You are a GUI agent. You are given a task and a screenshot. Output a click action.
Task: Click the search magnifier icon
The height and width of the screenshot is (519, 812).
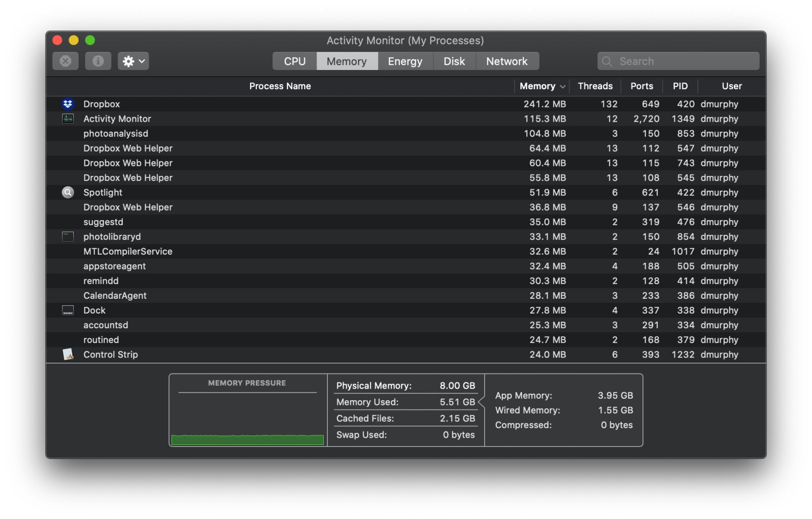[607, 61]
